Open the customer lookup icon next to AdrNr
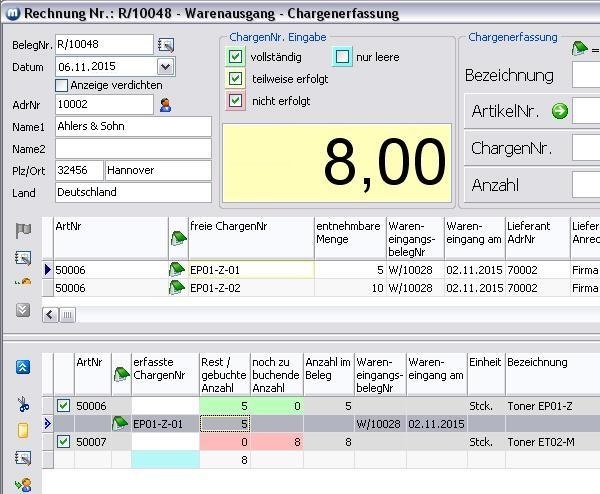 (166, 105)
